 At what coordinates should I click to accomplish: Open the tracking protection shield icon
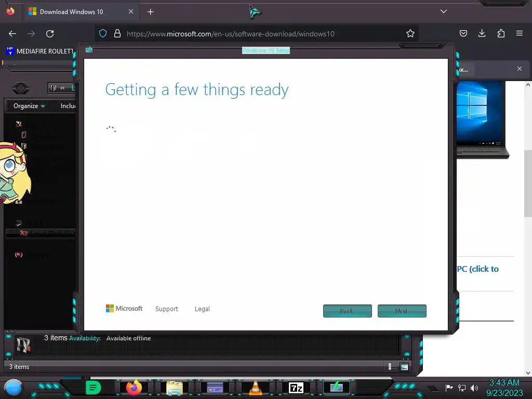(103, 33)
